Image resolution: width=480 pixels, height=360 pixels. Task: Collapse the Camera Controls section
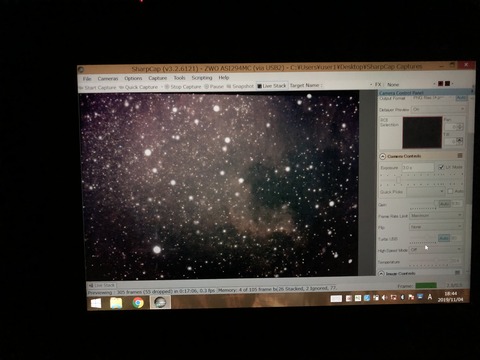point(382,156)
